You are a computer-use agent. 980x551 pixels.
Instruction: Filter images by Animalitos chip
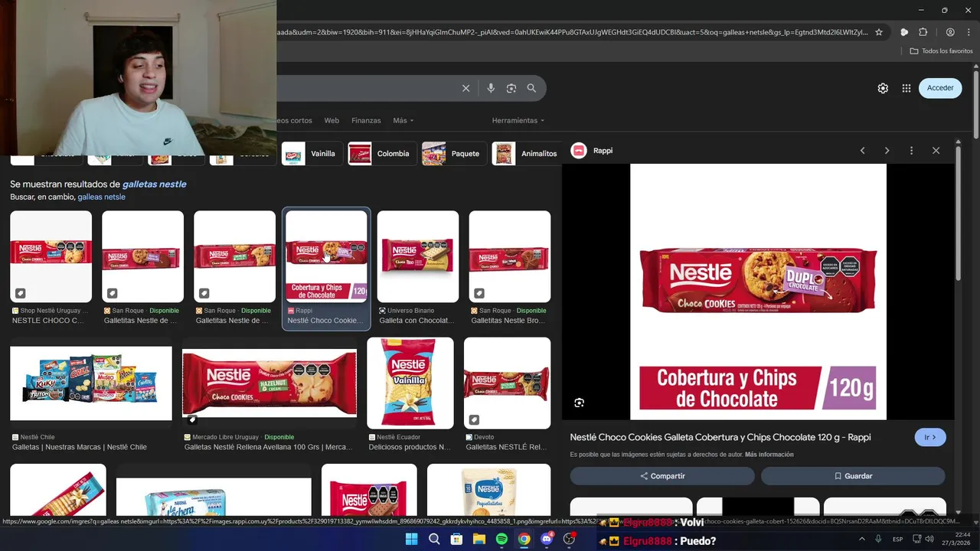(525, 154)
